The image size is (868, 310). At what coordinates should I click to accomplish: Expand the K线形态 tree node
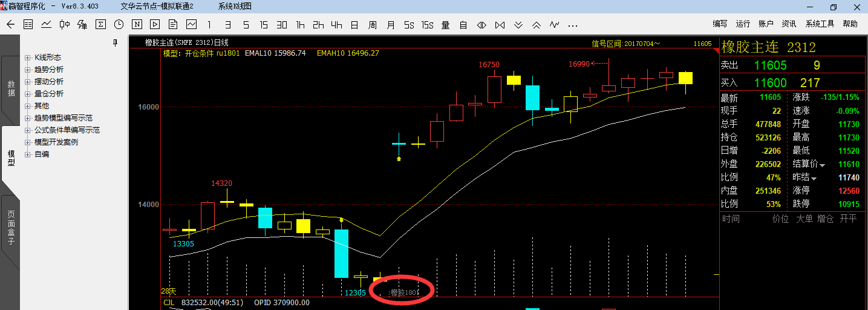point(28,58)
